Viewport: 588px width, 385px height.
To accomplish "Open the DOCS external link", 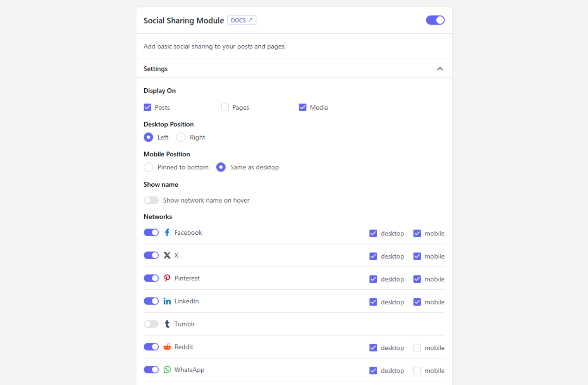I will coord(242,20).
